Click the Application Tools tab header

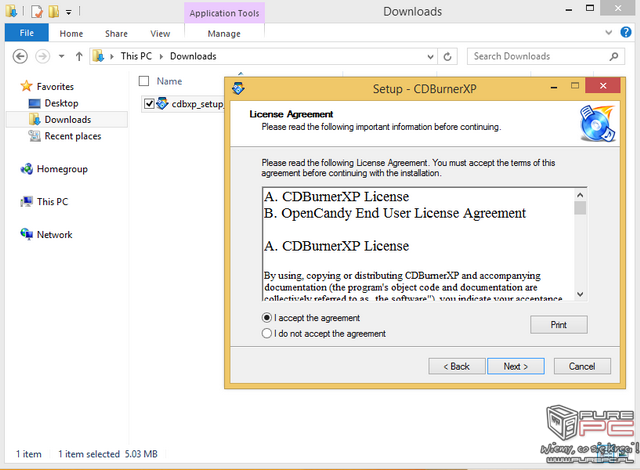tap(224, 13)
